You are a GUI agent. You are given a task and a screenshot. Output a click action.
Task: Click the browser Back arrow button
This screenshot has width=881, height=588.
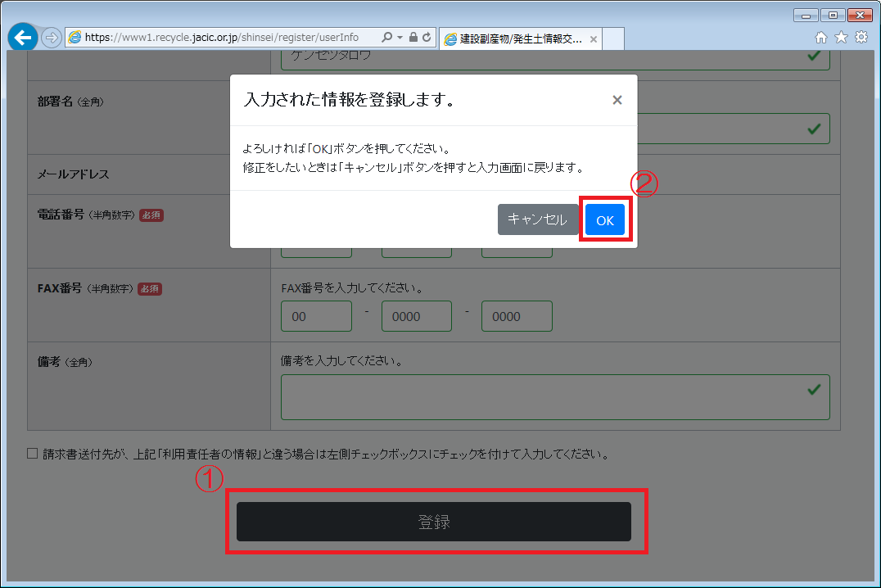point(23,37)
